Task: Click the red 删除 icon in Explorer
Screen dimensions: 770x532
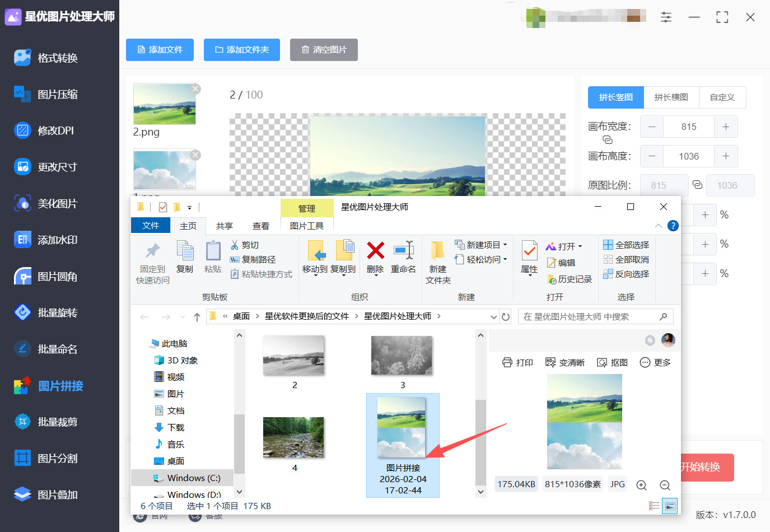Action: pos(375,250)
